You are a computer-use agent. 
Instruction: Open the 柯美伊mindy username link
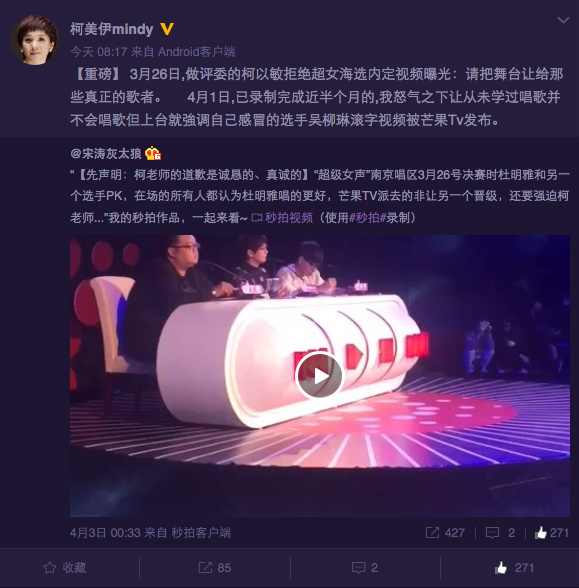tap(112, 29)
